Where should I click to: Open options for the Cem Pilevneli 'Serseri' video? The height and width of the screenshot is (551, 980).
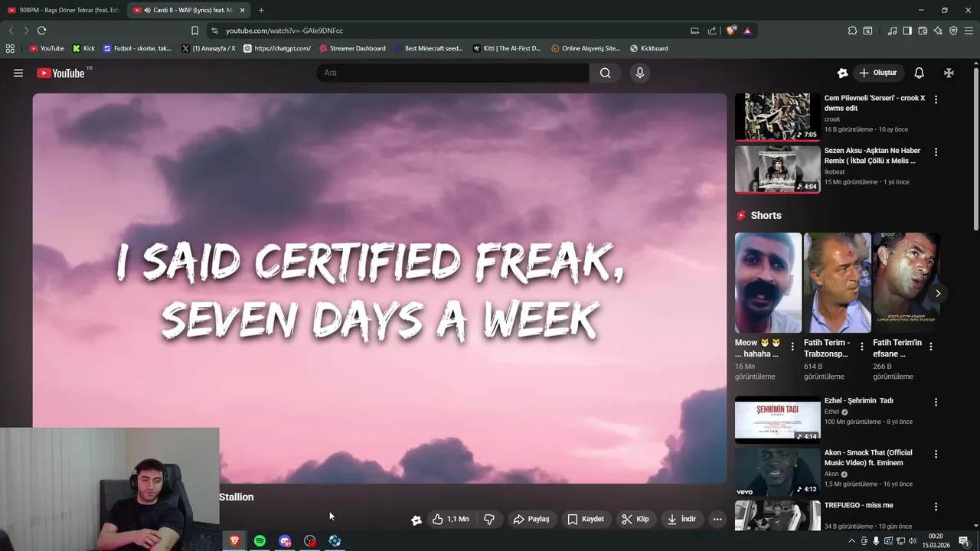[x=936, y=99]
